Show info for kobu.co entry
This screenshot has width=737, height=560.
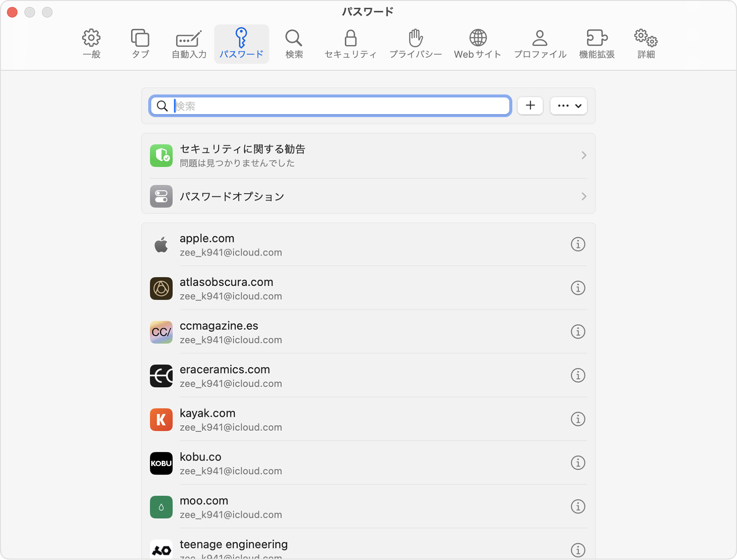(578, 463)
